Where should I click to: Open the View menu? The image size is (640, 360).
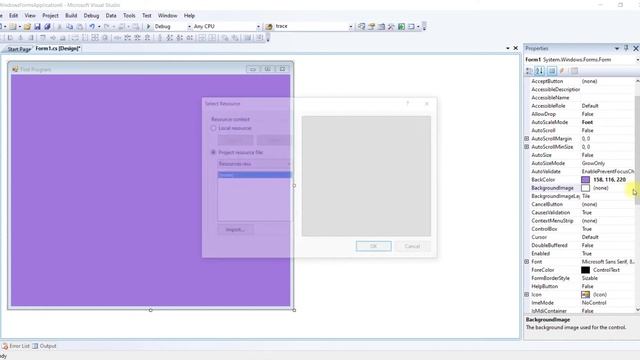coord(30,16)
